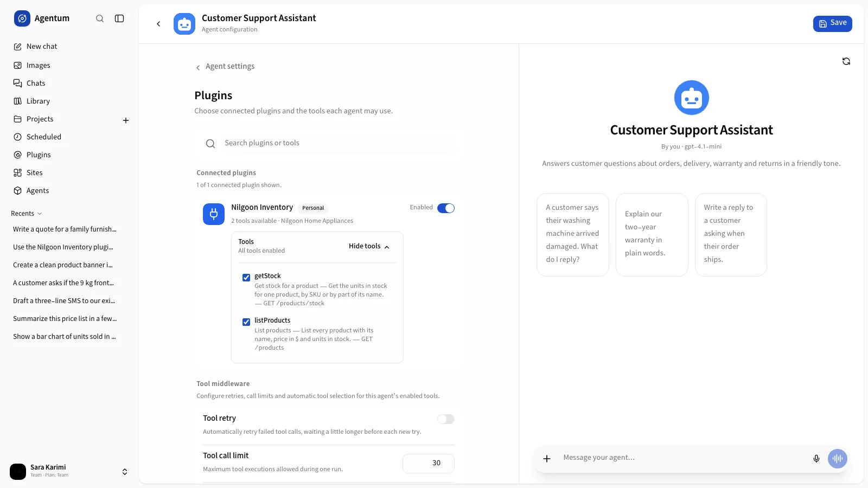Return to Agent settings
This screenshot has height=488, width=868.
(x=225, y=67)
